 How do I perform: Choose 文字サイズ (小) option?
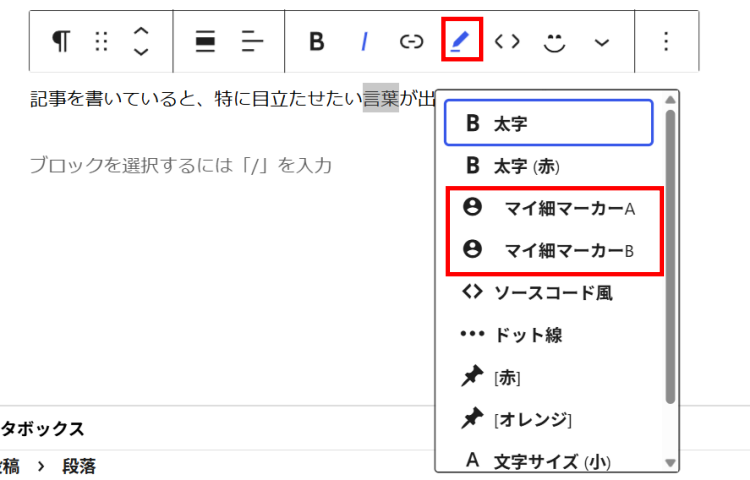pos(549,460)
